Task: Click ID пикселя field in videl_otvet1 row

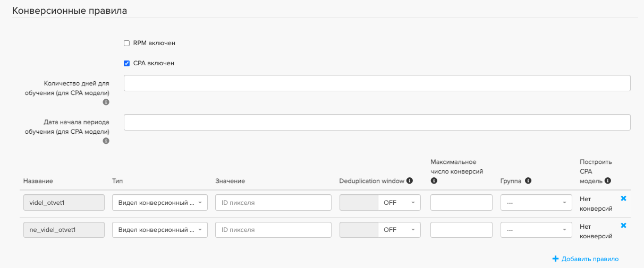Action: click(273, 203)
